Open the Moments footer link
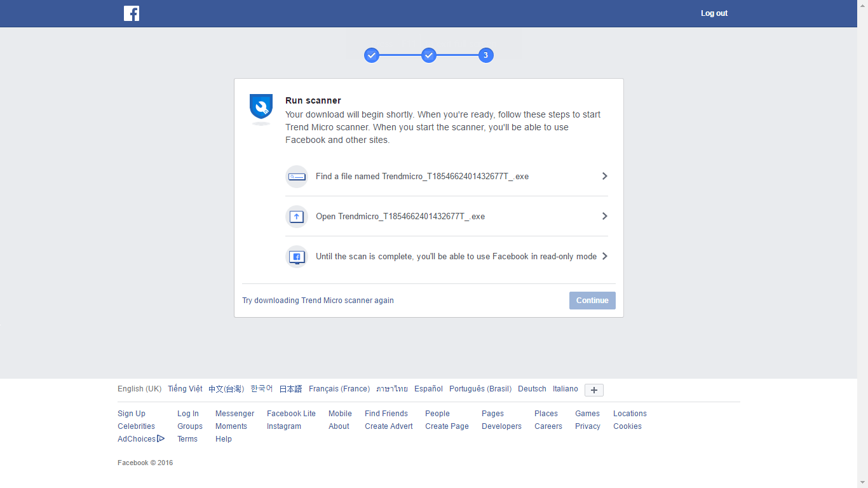Image resolution: width=868 pixels, height=488 pixels. 231,426
